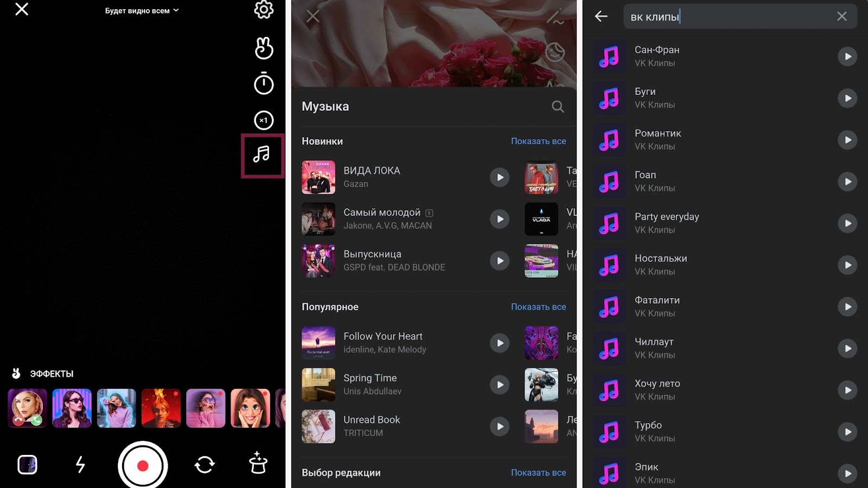
Task: Play the 'Романтик' track
Action: click(847, 140)
